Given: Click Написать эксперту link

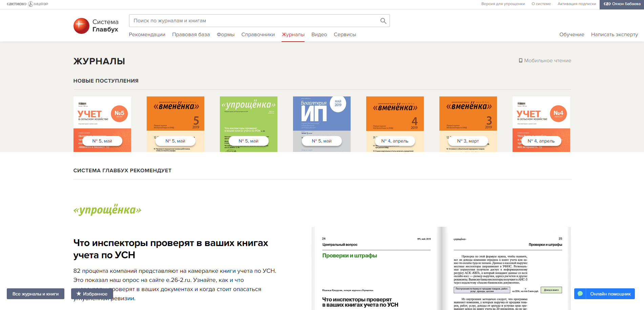Looking at the screenshot, I should tap(614, 35).
